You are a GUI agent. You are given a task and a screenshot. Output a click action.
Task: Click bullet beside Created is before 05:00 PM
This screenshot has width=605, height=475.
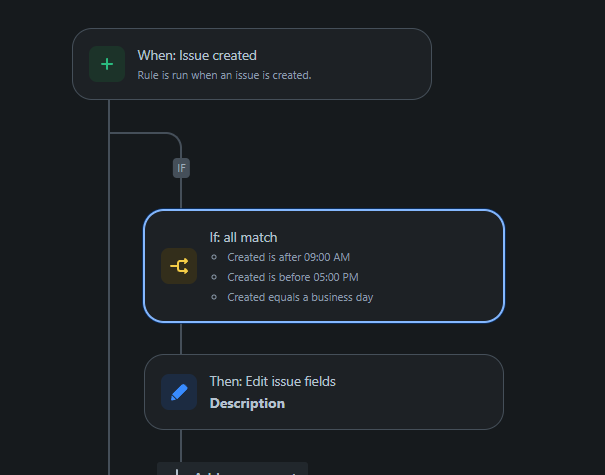(214, 277)
